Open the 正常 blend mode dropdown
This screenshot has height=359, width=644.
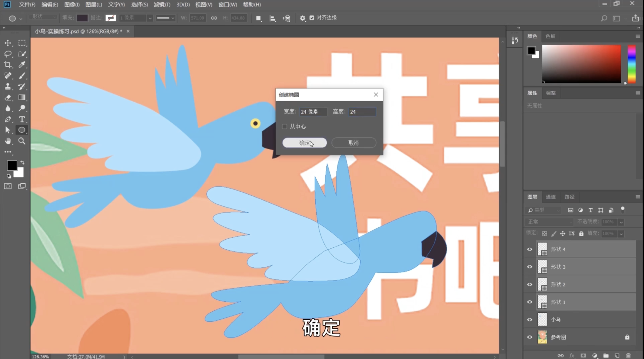point(549,222)
